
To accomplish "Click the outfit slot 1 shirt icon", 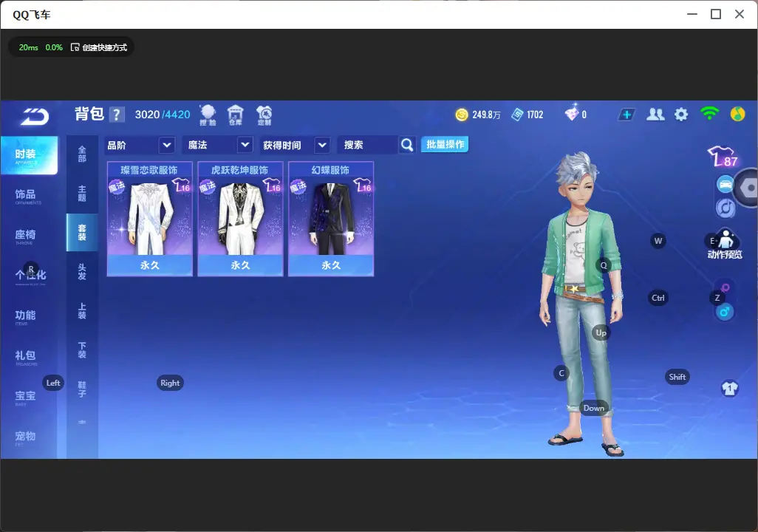I will pos(729,389).
